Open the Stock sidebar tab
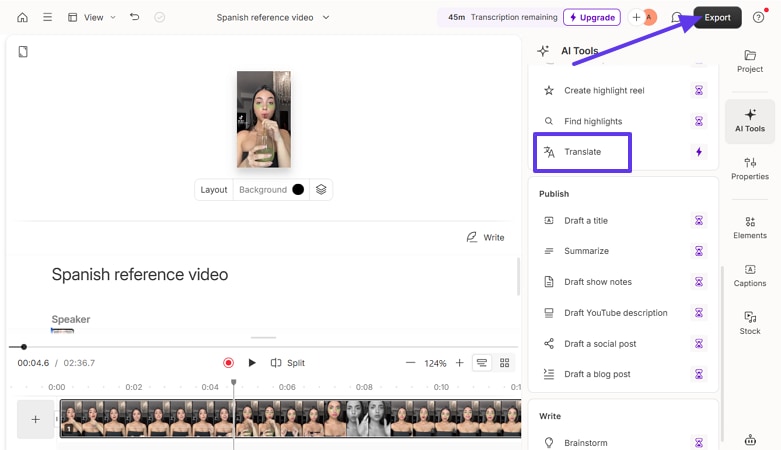The image size is (781, 450). (750, 323)
